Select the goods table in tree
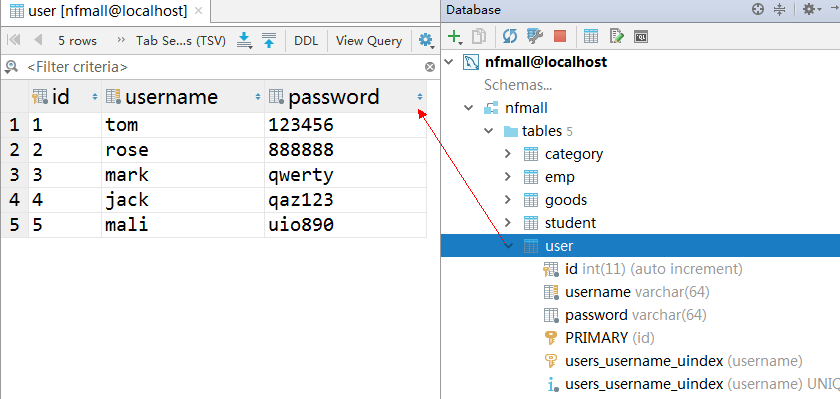Viewport: 840px width, 399px height. tap(566, 200)
